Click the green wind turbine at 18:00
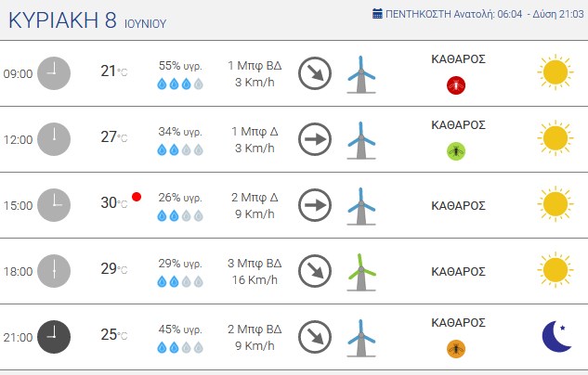Screen dimensions: 588x375 coord(361,272)
